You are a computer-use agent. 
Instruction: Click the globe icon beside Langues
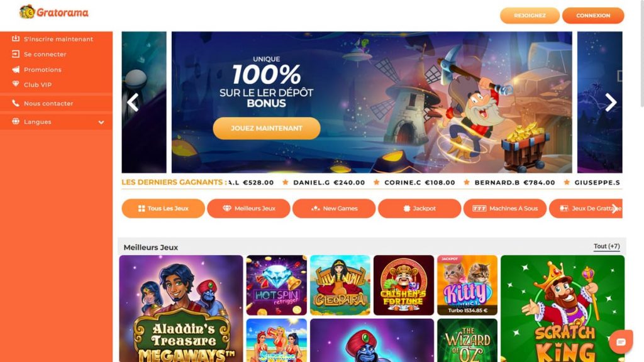(16, 121)
